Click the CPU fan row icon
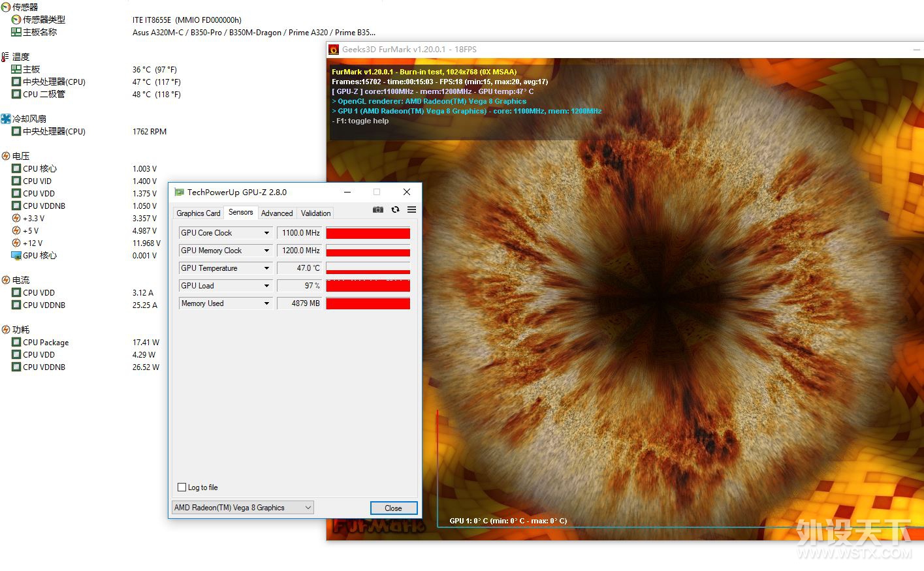The image size is (924, 571). 16,131
